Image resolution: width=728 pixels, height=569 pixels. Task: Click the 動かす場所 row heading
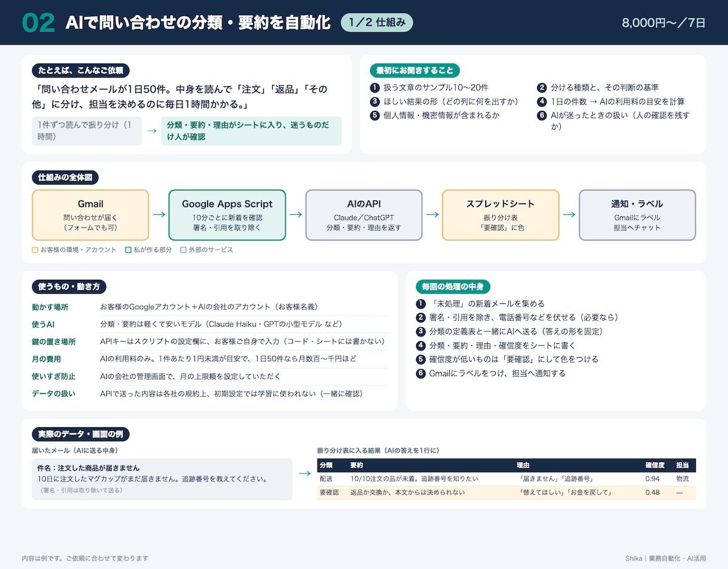tap(50, 307)
